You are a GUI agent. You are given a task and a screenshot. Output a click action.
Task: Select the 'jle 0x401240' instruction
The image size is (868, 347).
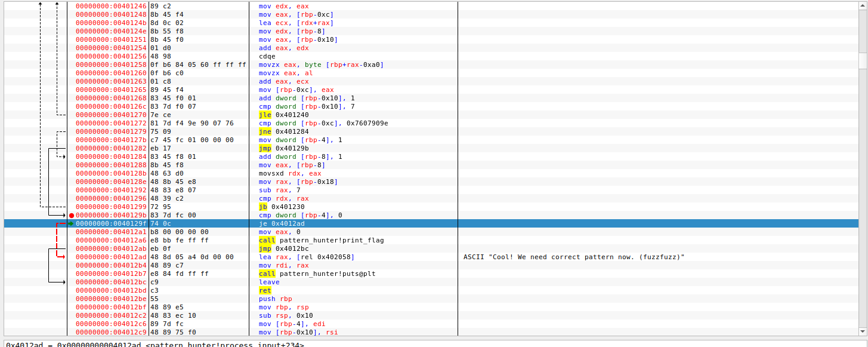point(284,115)
